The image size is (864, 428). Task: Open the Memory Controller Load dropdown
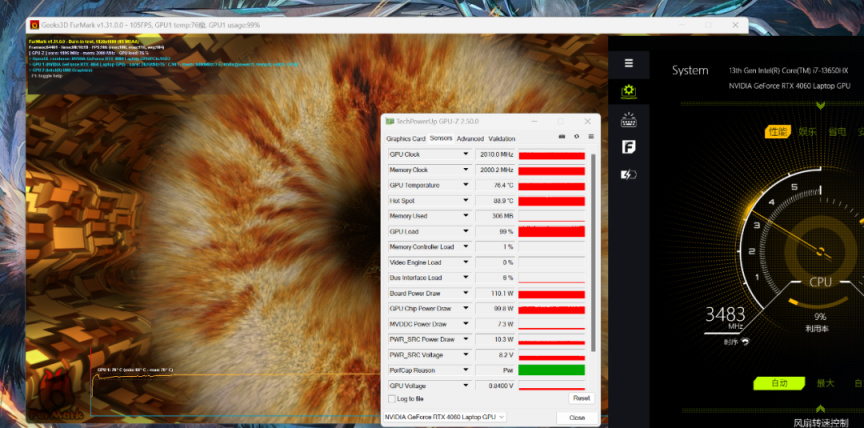(466, 247)
